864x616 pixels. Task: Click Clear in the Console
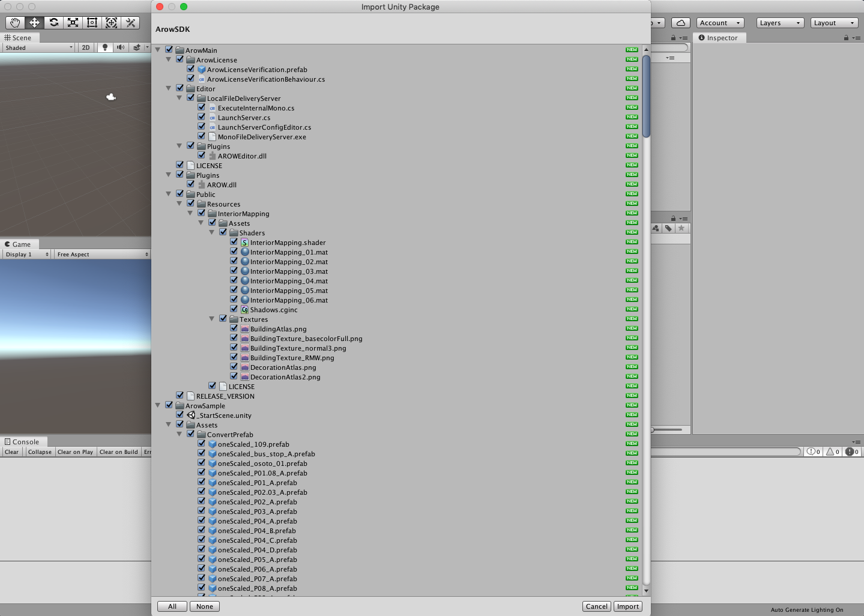click(12, 452)
